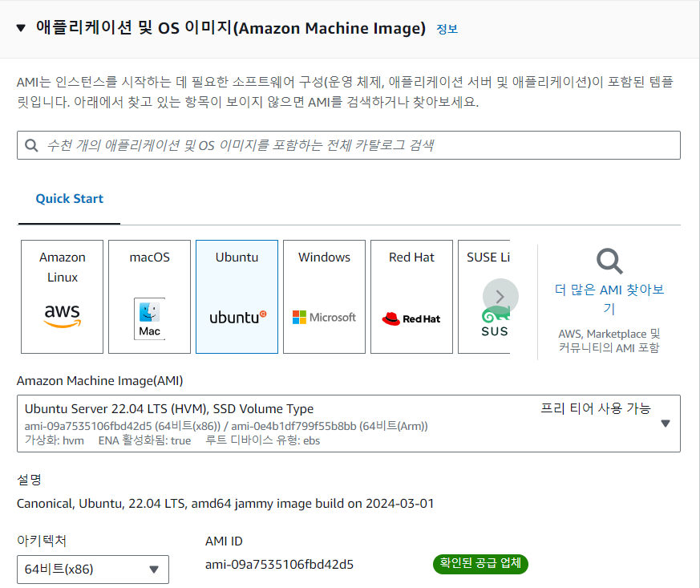Open the 더 많은 AMI 찾아보기 link
Screen dimensions: 700x588
(x=609, y=299)
